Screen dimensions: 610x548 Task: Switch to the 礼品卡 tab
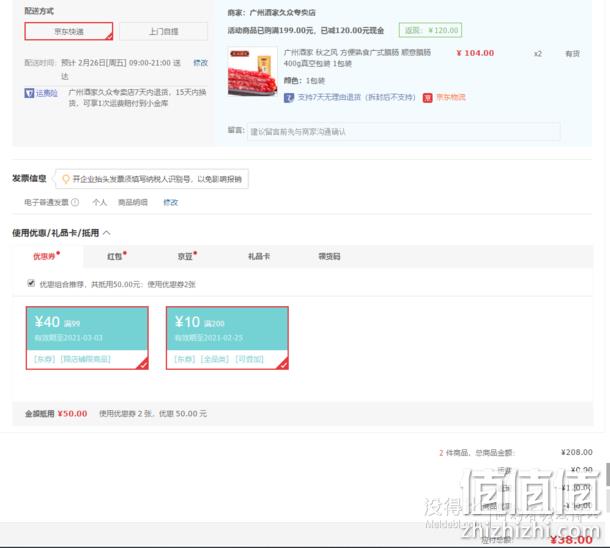point(259,256)
